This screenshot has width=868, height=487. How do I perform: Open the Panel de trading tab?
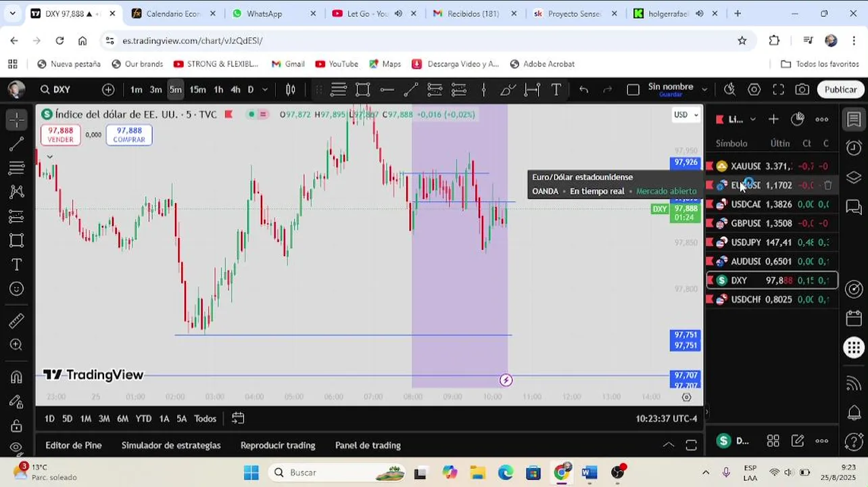point(368,445)
